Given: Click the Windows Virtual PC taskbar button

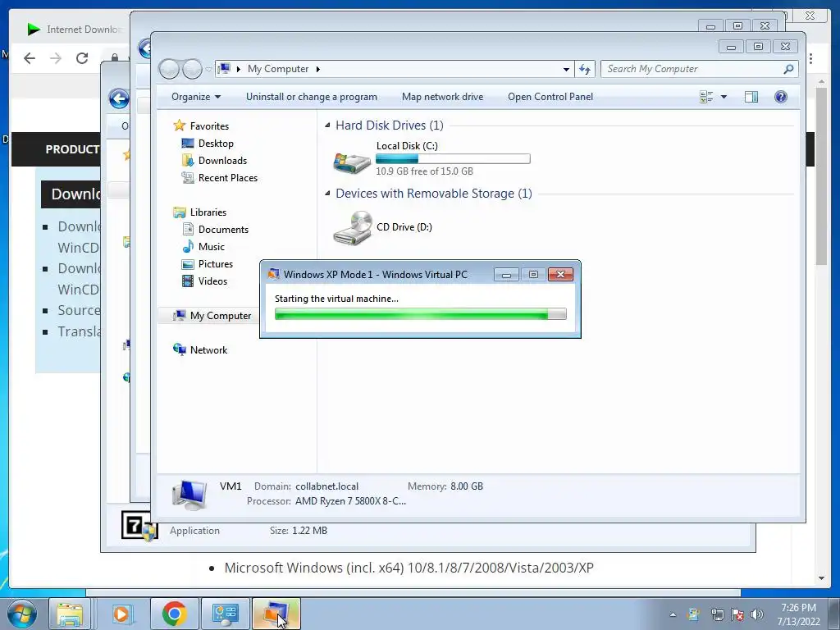Looking at the screenshot, I should 276,614.
